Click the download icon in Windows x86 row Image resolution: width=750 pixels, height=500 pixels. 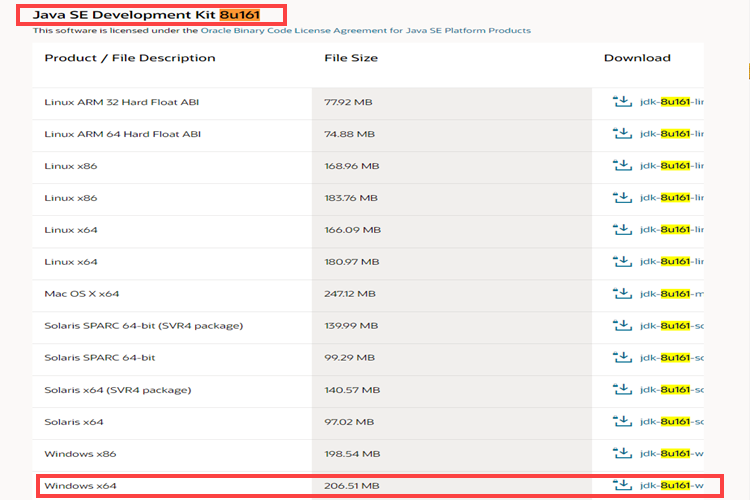click(x=622, y=453)
